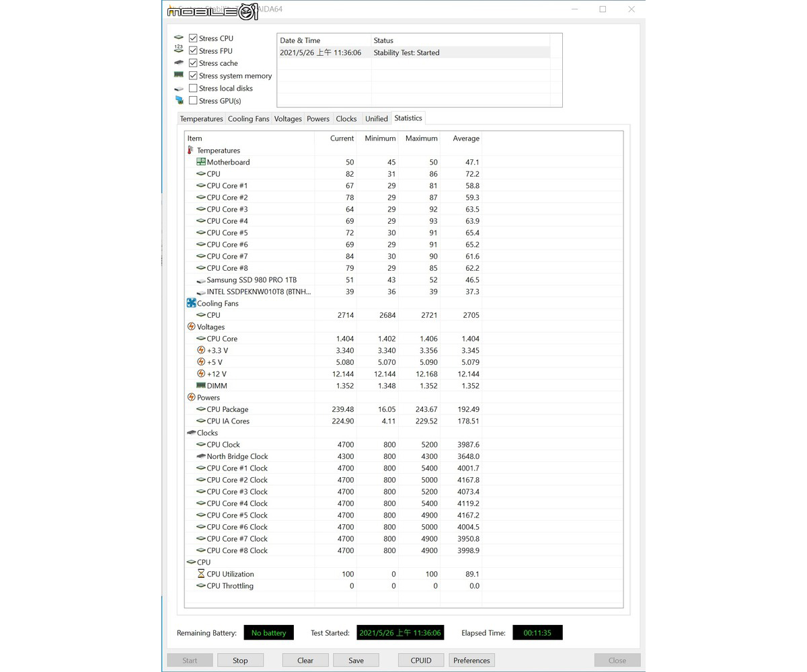Open the CPUID panel
Screen dimensions: 807x672
tap(421, 660)
